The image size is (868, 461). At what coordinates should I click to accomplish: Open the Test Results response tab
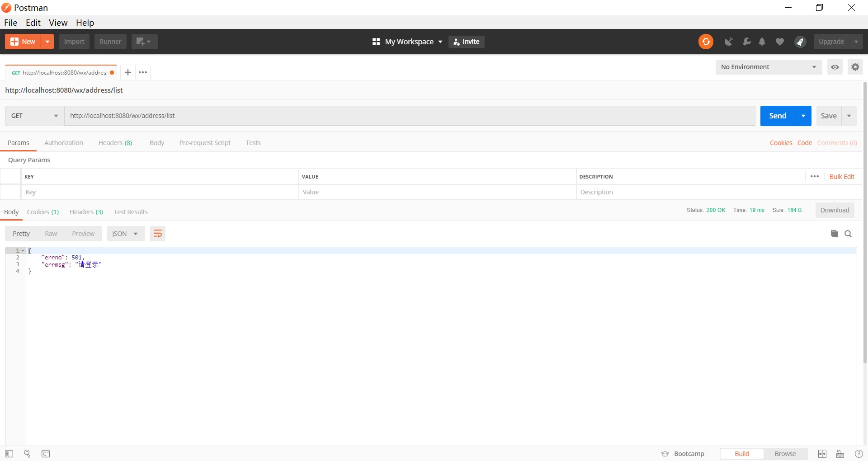tap(131, 212)
